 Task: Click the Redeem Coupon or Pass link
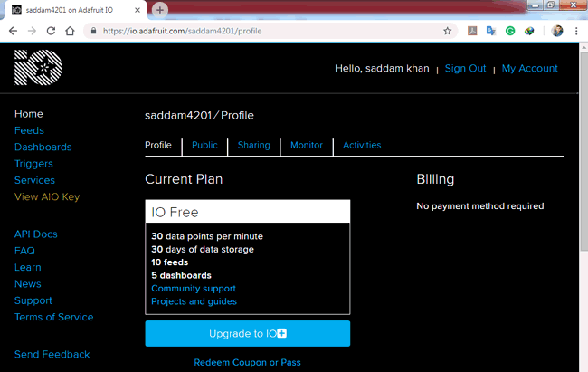pos(247,362)
